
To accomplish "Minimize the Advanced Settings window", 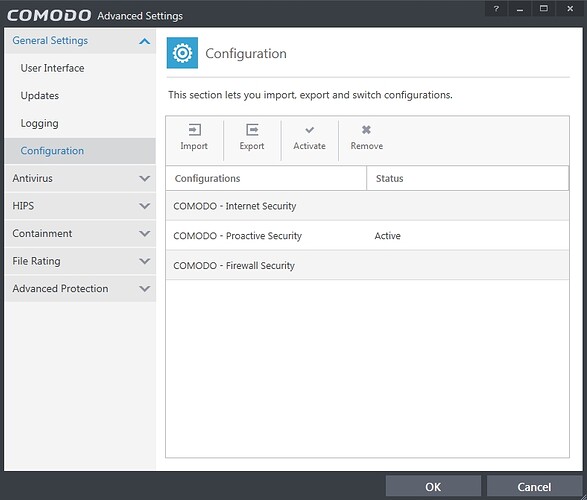I will tap(520, 9).
